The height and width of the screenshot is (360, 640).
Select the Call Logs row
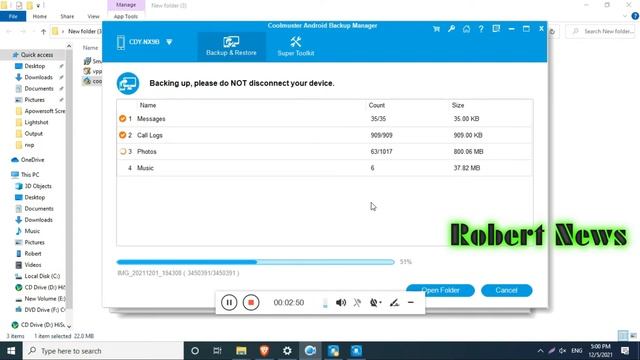point(324,135)
